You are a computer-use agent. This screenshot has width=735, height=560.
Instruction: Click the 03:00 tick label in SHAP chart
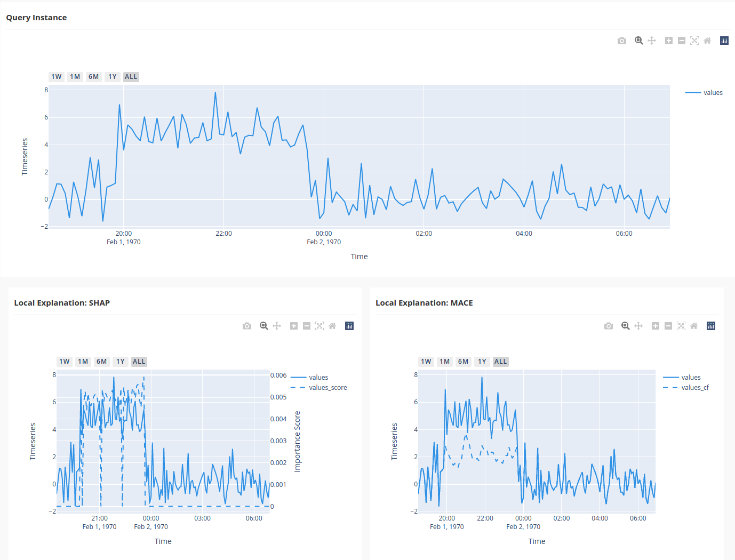202,518
